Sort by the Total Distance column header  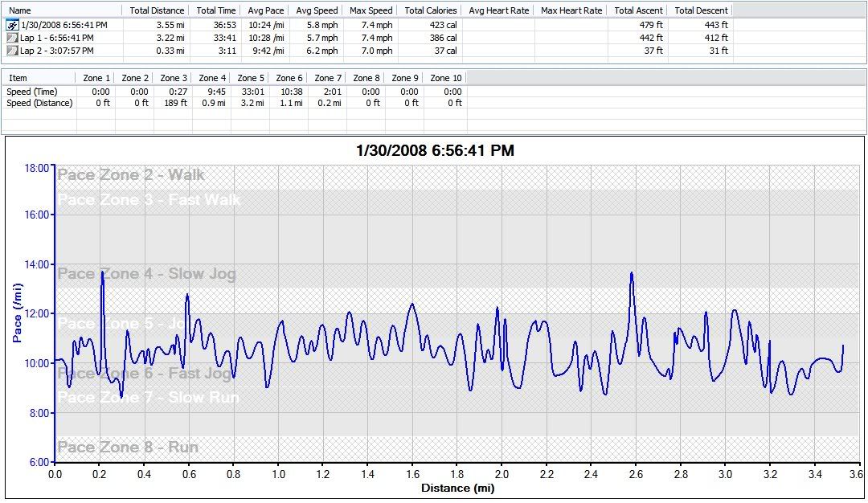157,10
